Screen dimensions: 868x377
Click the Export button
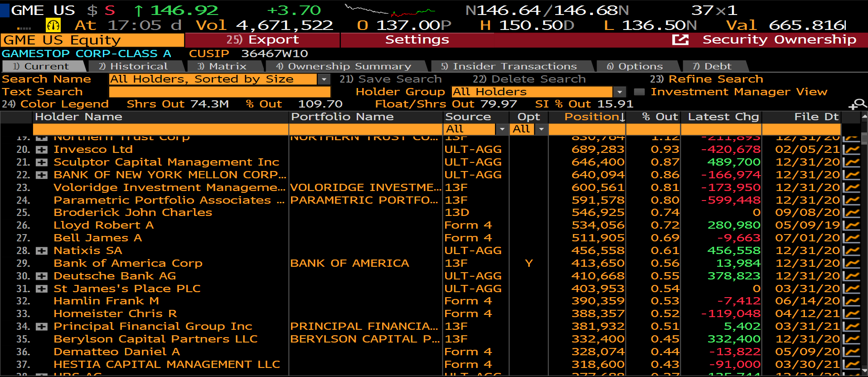[x=262, y=40]
